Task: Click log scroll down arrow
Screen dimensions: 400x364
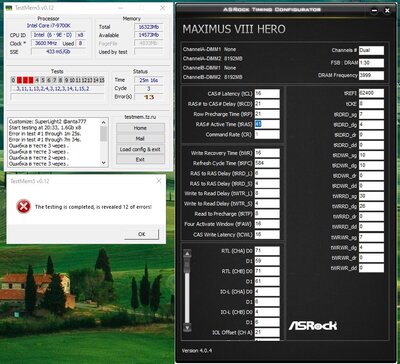Action: point(104,163)
